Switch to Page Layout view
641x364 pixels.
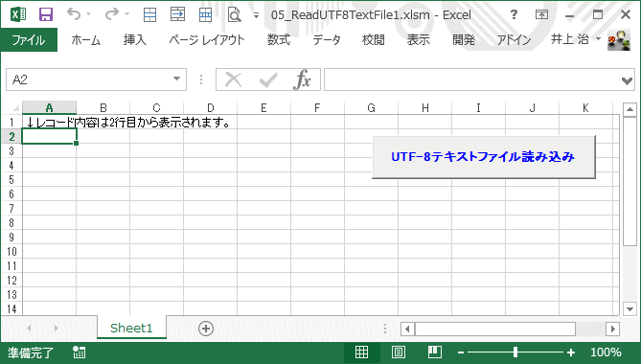(399, 353)
